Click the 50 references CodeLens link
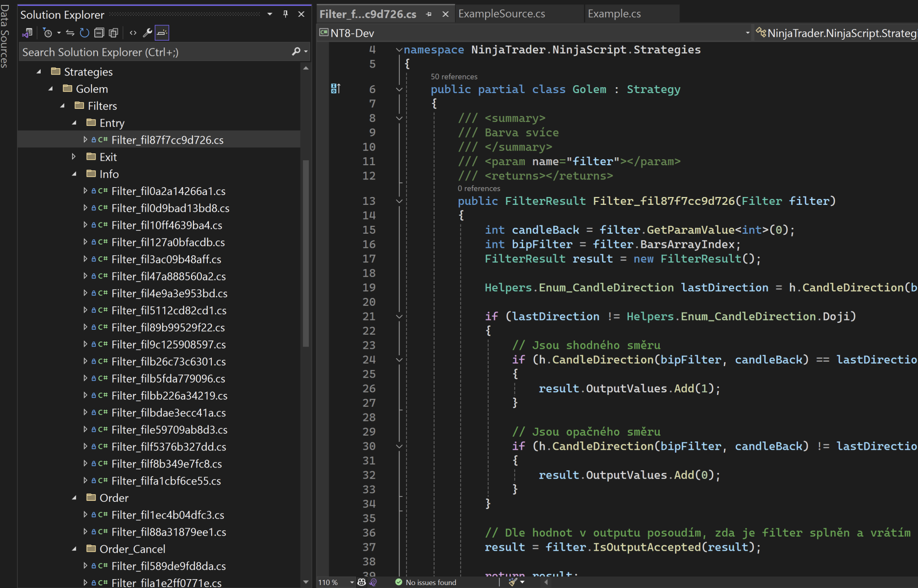Image resolution: width=918 pixels, height=588 pixels. 454,76
